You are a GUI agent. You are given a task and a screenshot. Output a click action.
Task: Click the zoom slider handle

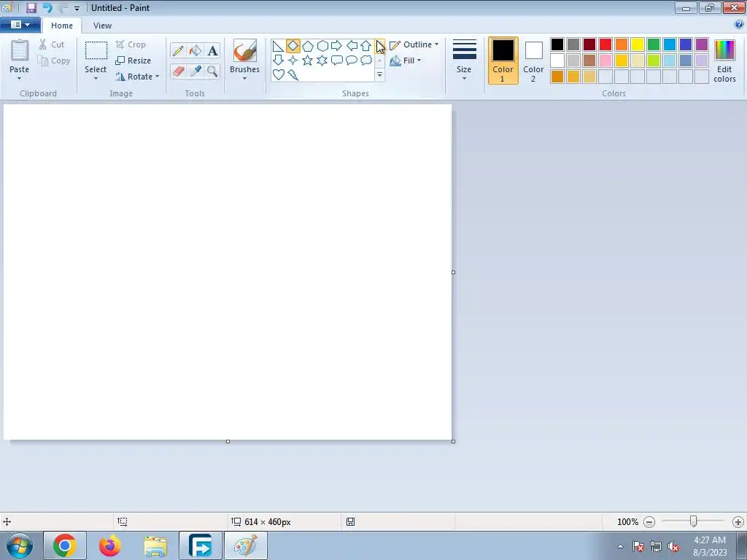tap(694, 522)
